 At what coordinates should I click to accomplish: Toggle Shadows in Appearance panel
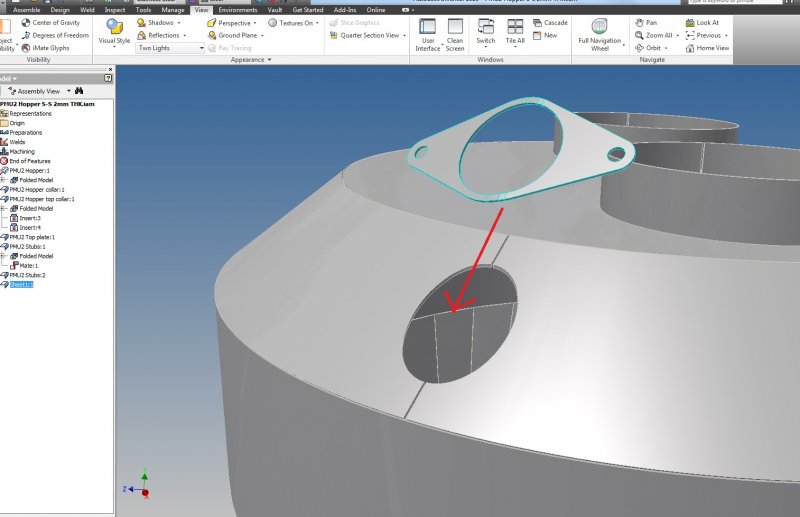[x=155, y=22]
